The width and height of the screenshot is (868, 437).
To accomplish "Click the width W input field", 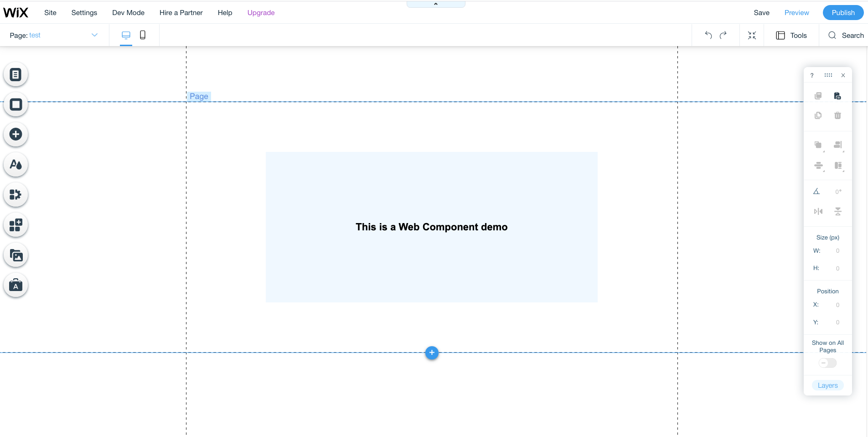I will point(837,251).
